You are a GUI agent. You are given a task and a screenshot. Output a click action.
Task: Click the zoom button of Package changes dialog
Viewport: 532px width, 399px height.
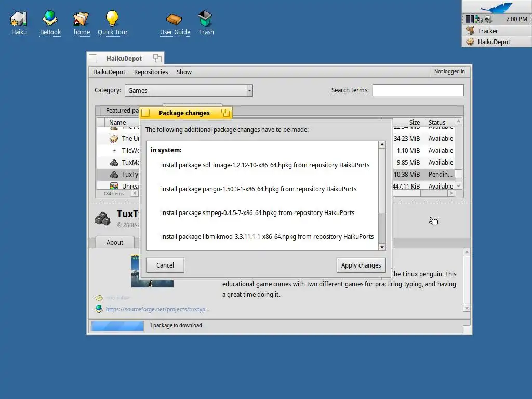tap(225, 113)
